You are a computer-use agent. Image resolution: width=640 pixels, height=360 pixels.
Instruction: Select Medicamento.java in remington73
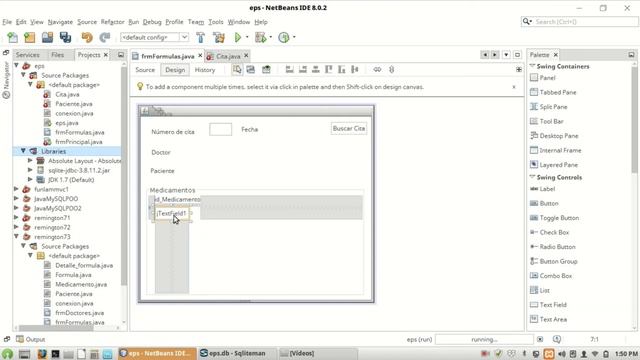[x=81, y=284]
